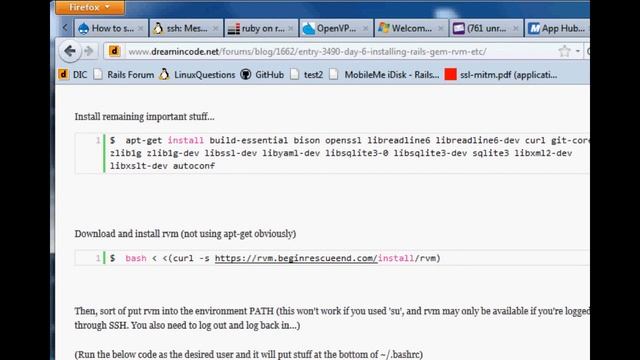Open the Firefox menu button
The height and width of the screenshot is (360, 640).
click(x=90, y=7)
